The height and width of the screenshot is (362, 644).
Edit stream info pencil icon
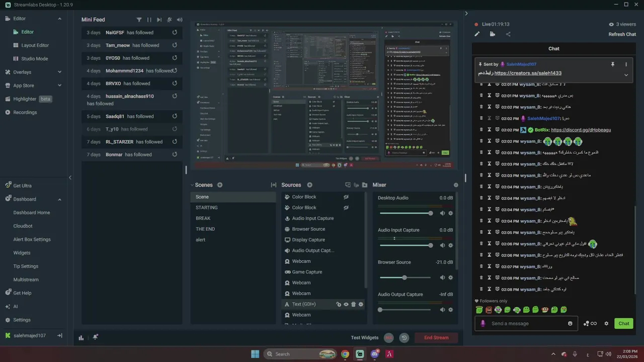point(477,34)
